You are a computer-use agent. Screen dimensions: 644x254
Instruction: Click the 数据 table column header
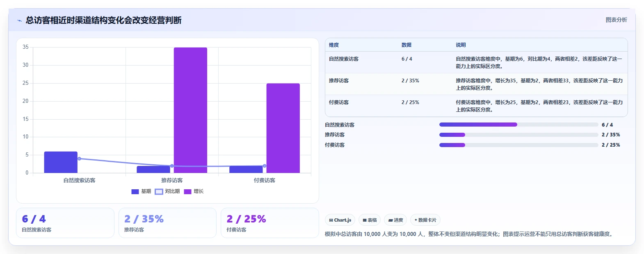(x=406, y=45)
